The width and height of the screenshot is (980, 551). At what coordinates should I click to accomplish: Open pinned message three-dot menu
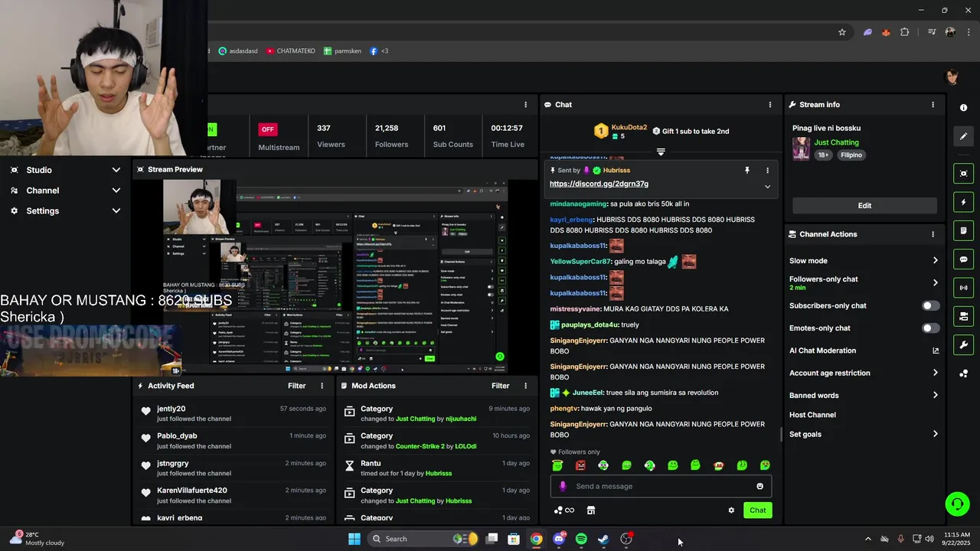767,171
